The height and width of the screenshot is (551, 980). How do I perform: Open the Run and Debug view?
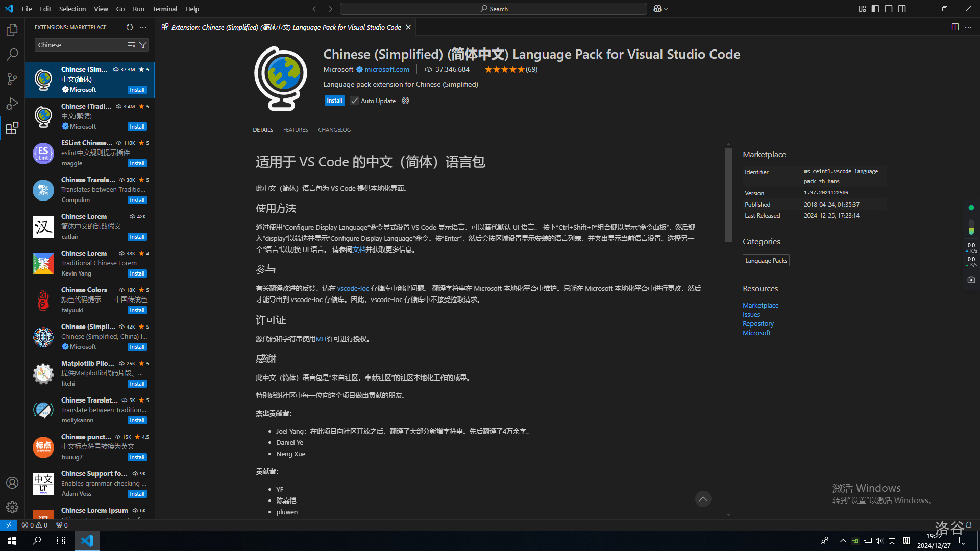(x=12, y=104)
